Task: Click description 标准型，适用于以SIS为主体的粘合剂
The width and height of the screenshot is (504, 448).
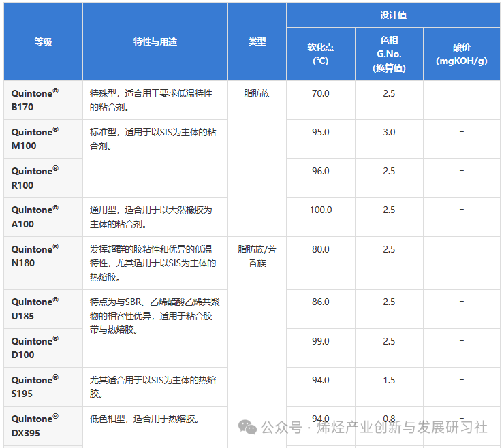Action: (155, 159)
